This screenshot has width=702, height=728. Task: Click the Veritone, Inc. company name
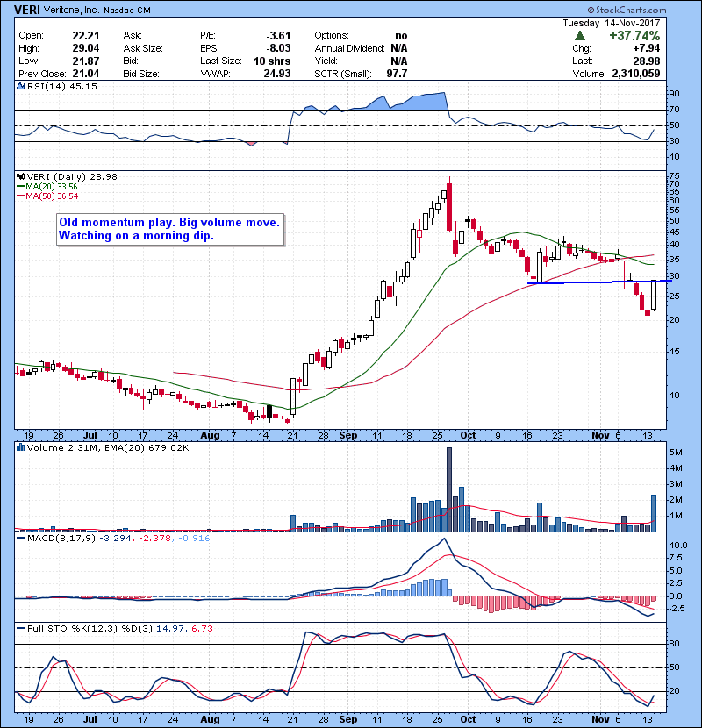pyautogui.click(x=72, y=11)
